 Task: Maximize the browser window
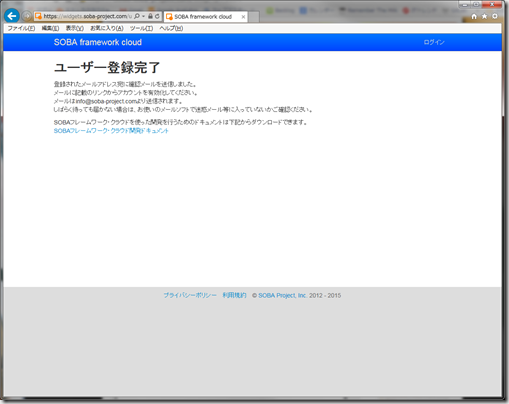[476, 4]
